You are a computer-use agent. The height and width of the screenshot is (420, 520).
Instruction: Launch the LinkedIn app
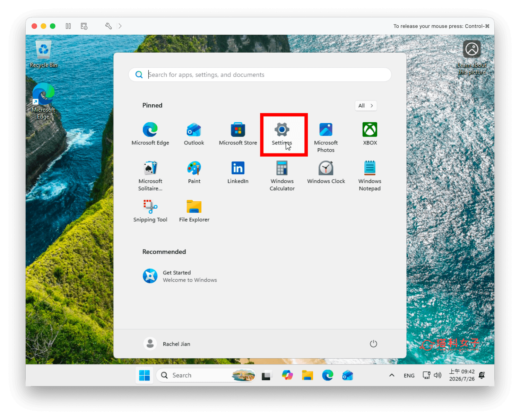click(x=238, y=172)
